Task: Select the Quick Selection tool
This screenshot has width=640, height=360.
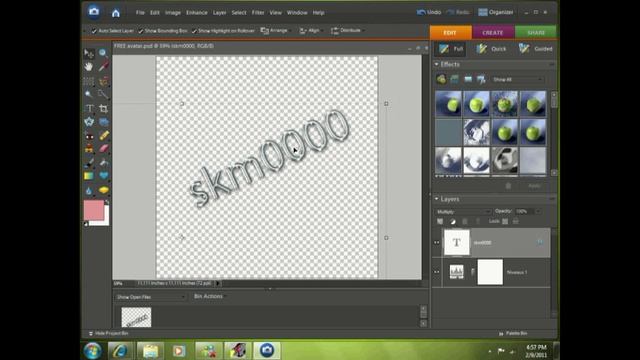Action: [x=103, y=94]
